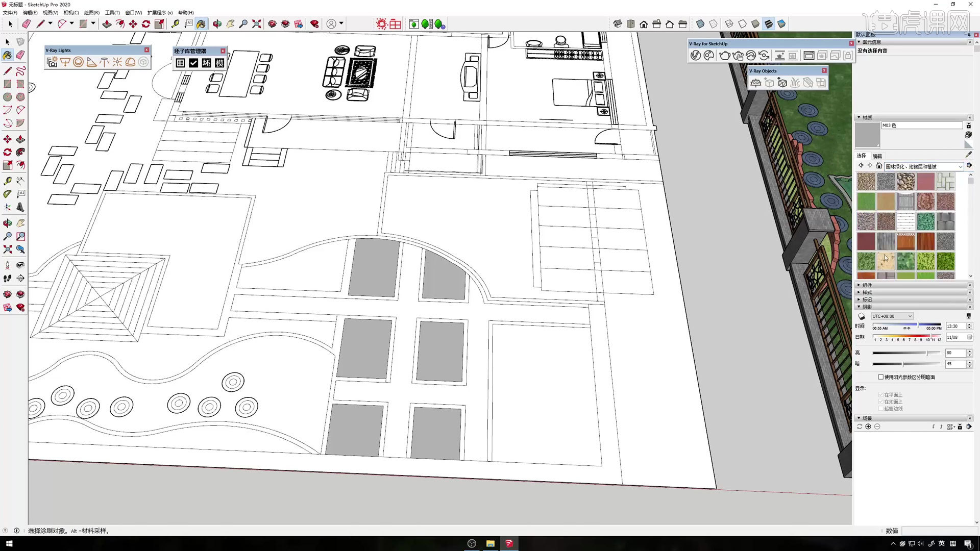Screen dimensions: 980x551
Task: Go to materials home library
Action: (879, 166)
